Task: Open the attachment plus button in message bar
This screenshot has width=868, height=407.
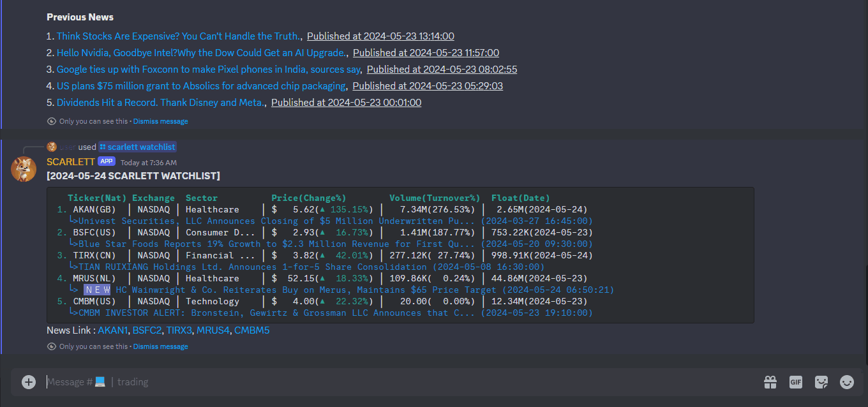Action: tap(29, 381)
